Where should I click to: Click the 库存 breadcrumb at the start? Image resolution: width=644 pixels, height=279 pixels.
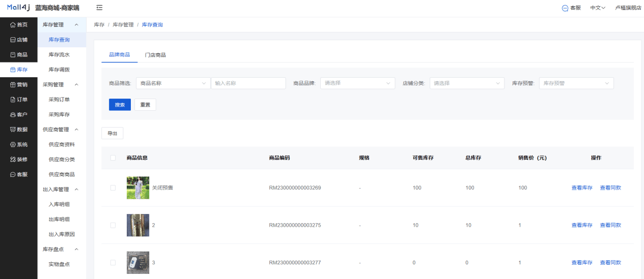pyautogui.click(x=99, y=25)
